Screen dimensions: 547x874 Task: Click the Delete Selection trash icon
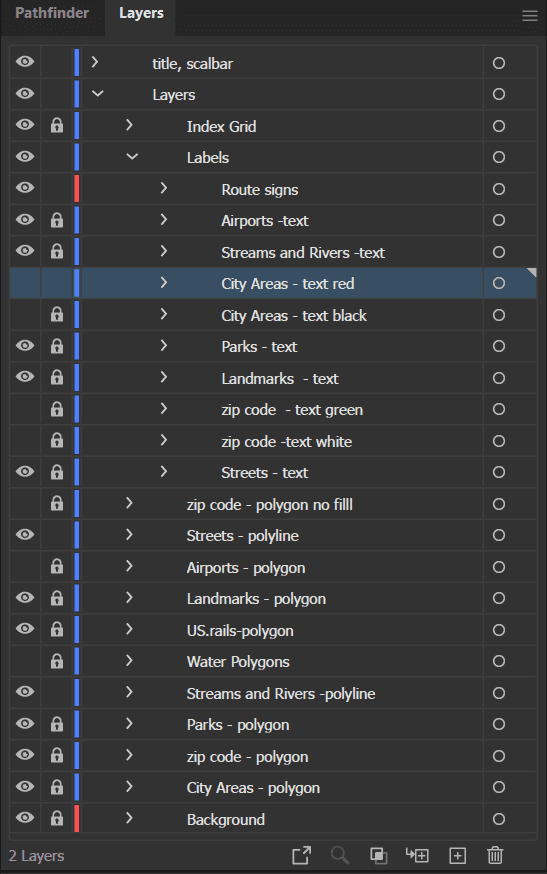pyautogui.click(x=495, y=855)
